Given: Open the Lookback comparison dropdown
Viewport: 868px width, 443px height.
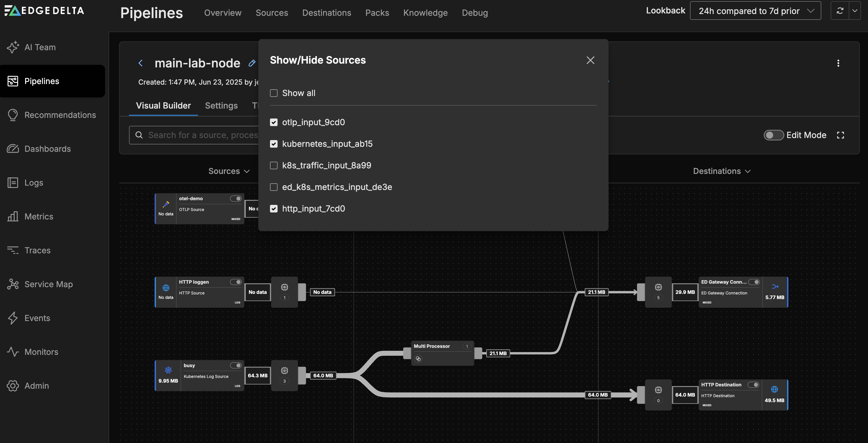Looking at the screenshot, I should coord(755,11).
